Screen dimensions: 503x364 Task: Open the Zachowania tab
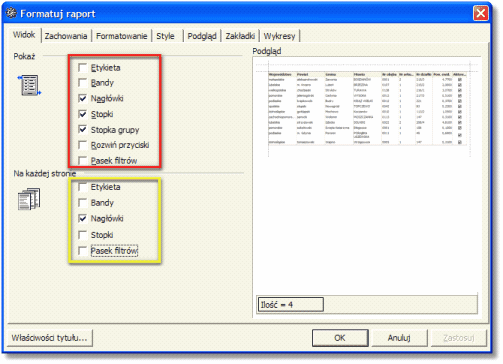(66, 36)
